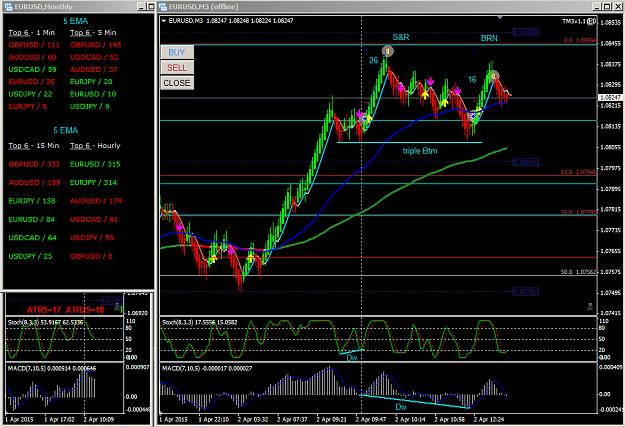Click 'EURUSD / 25' in 1 Min list
The image size is (625, 427).
click(x=32, y=82)
